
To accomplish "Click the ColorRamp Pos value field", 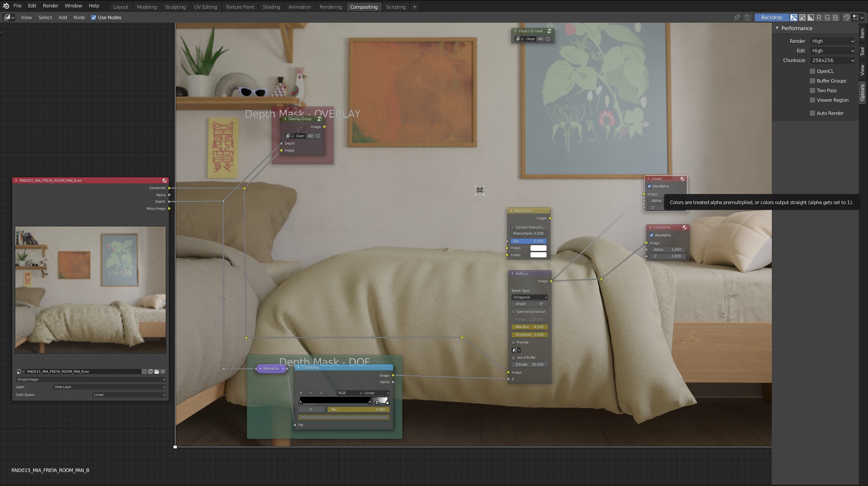I will coord(358,410).
